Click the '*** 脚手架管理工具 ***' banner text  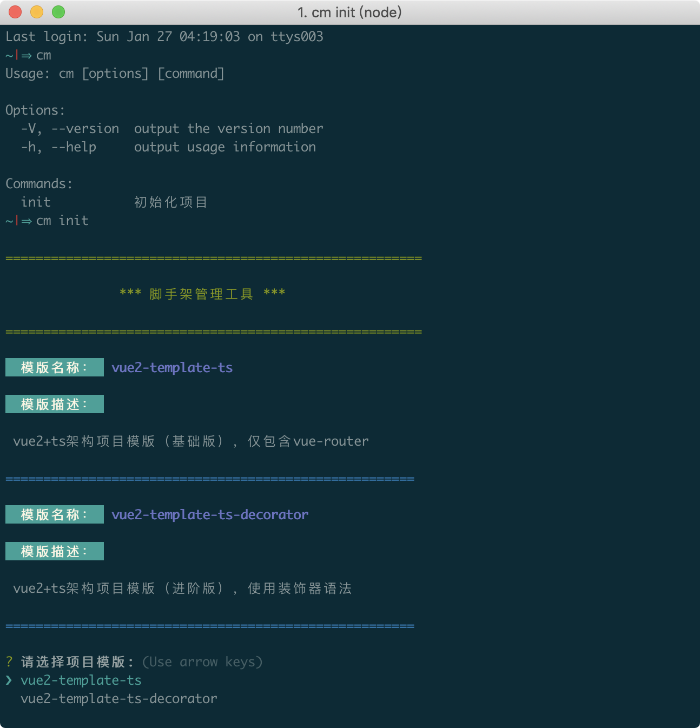tap(202, 294)
